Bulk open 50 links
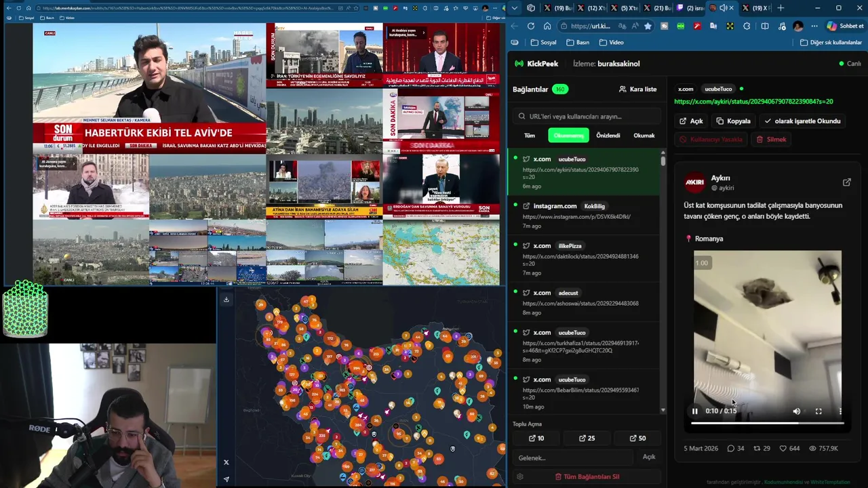This screenshot has width=868, height=488. 637,439
